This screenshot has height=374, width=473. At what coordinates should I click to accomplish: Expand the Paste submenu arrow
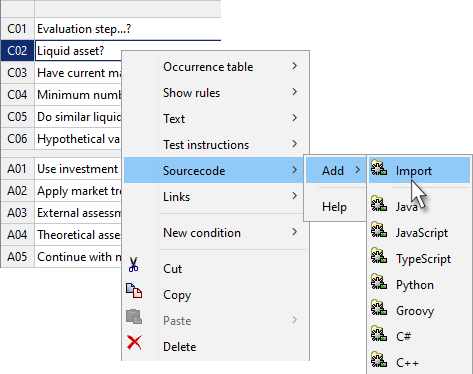pyautogui.click(x=295, y=320)
